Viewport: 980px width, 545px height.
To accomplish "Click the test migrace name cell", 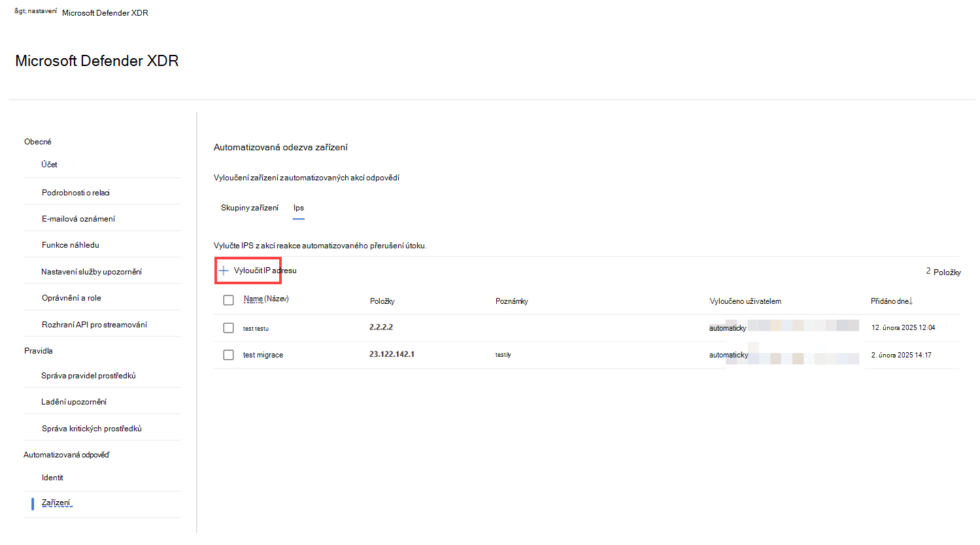I will (x=263, y=355).
